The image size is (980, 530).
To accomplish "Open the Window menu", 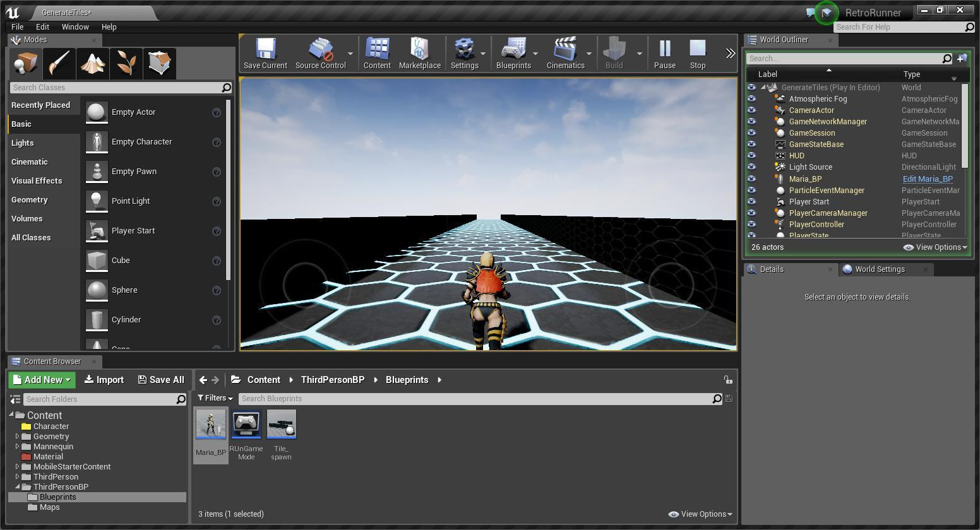I will point(75,27).
